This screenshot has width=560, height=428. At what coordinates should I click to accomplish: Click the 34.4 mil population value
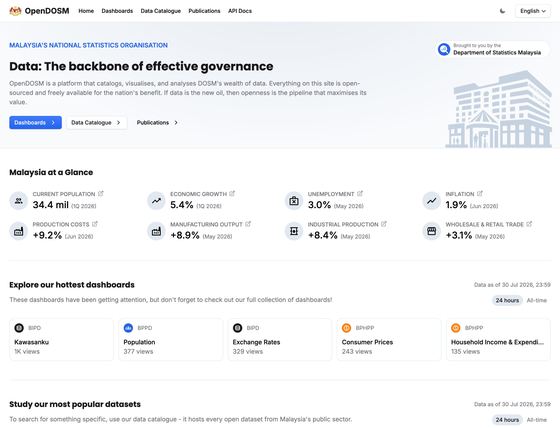tap(50, 205)
